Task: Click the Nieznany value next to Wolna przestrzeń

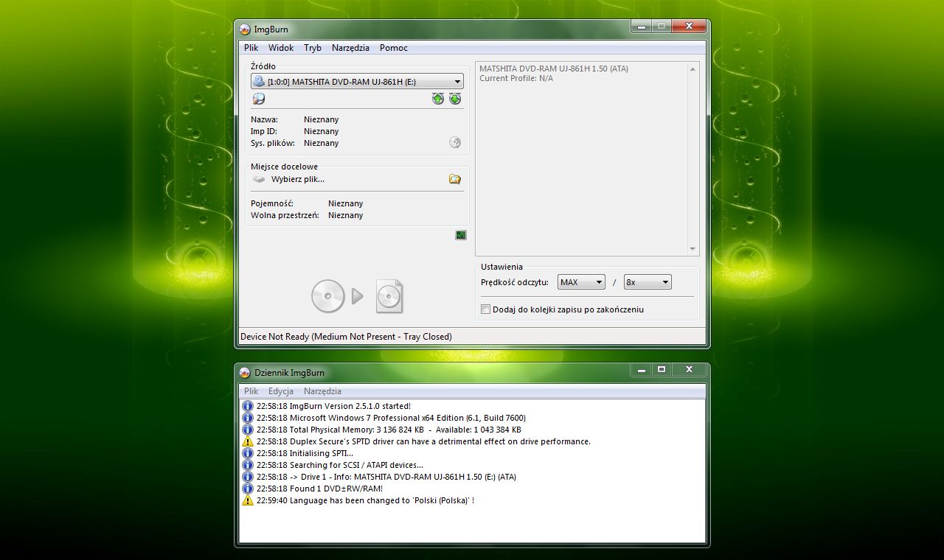Action: (346, 215)
